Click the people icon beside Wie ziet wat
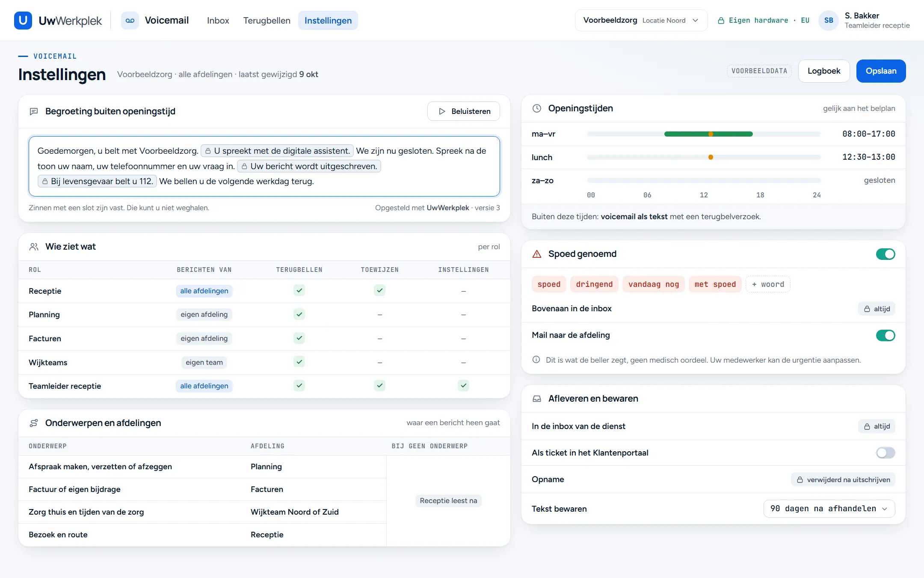Image resolution: width=924 pixels, height=578 pixels. (34, 247)
